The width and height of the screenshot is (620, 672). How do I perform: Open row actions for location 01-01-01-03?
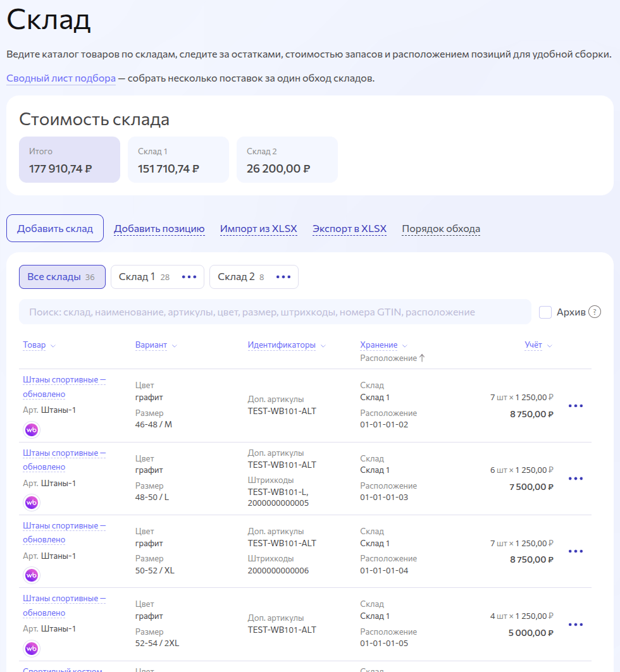[x=576, y=479]
